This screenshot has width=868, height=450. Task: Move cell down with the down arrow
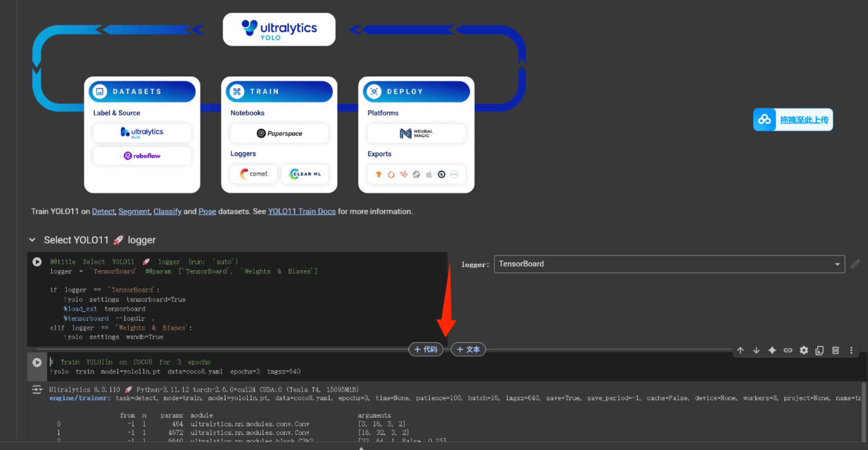click(756, 350)
